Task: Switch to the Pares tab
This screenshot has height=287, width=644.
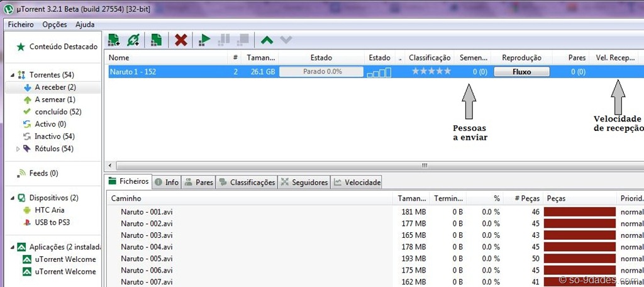Action: tap(199, 182)
